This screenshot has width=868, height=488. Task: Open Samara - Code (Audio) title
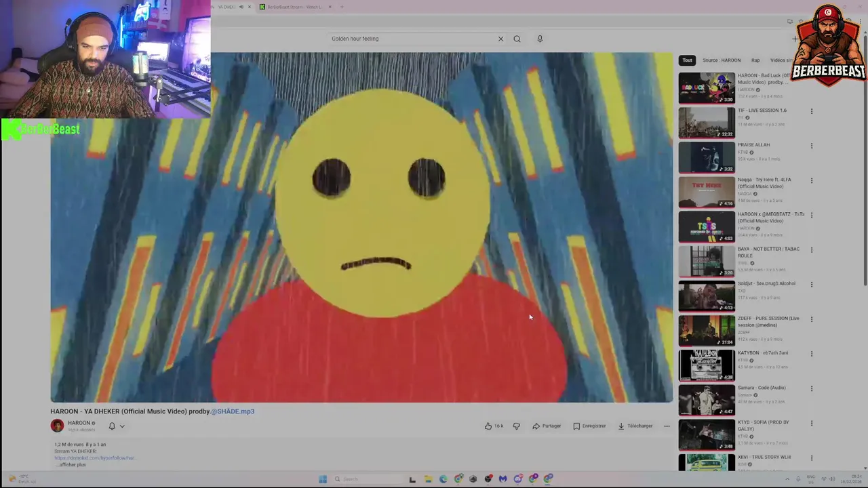762,388
